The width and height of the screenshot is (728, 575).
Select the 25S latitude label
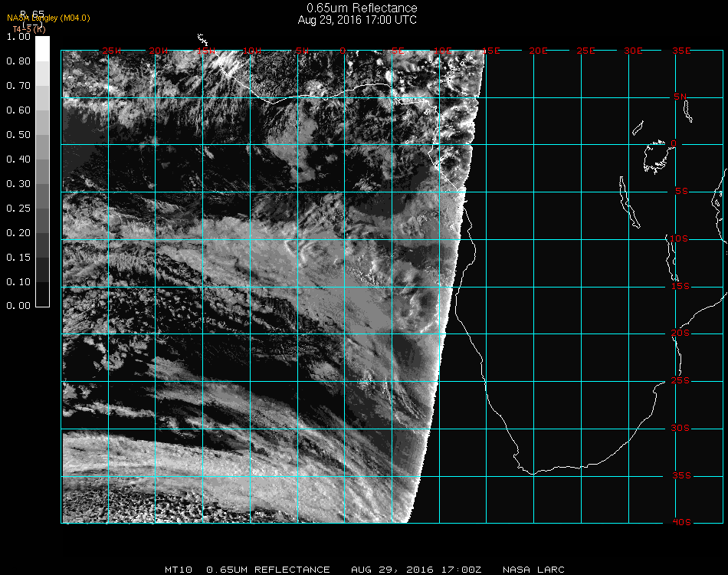pos(680,381)
